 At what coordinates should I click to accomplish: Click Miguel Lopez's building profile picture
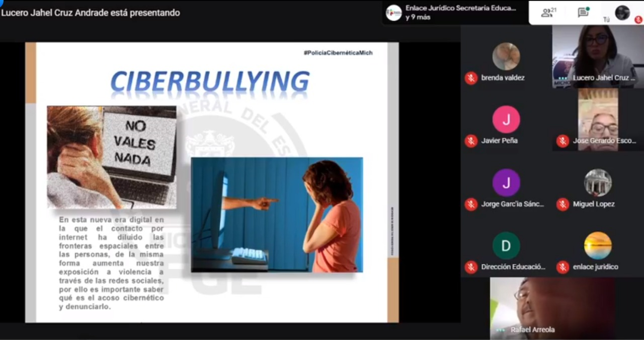click(x=598, y=182)
